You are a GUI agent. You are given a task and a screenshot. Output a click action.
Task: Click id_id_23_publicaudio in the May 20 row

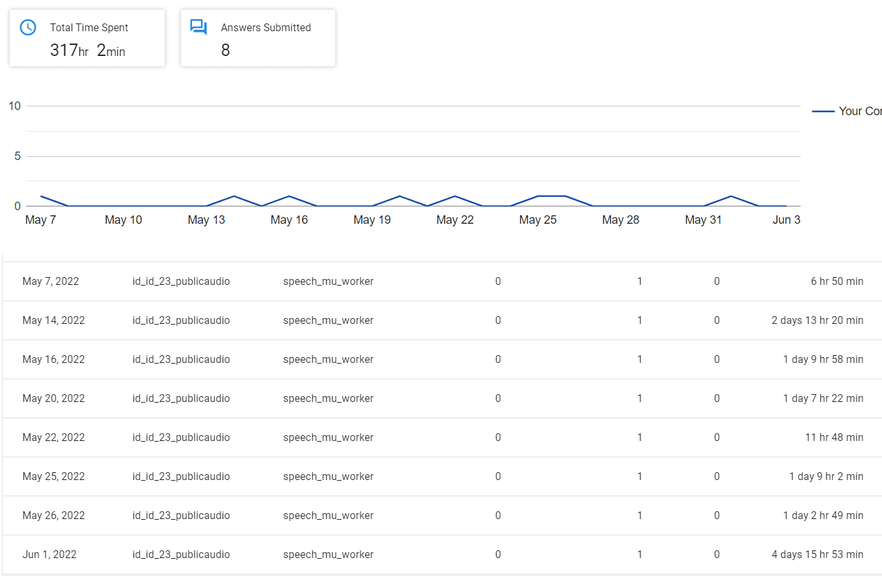[181, 399]
